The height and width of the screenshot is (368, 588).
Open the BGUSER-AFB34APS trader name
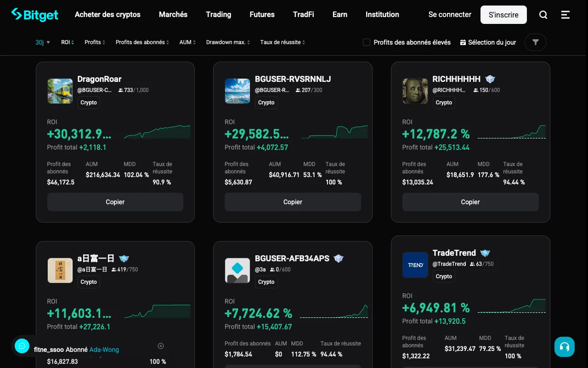[292, 259]
